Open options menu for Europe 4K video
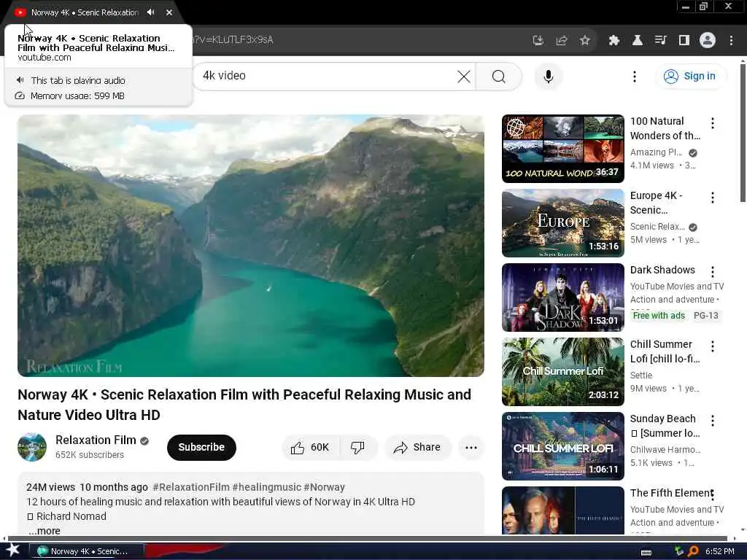This screenshot has width=747, height=560. point(713,198)
